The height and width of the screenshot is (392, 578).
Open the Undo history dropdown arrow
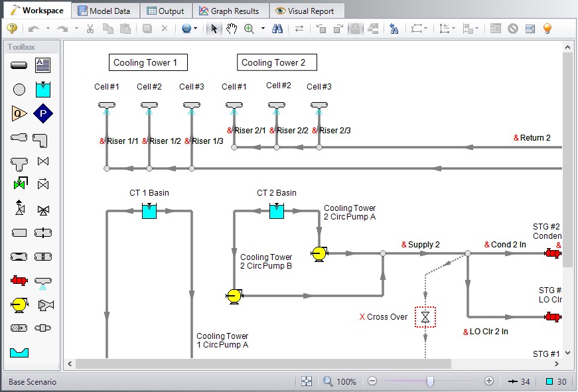pos(48,29)
